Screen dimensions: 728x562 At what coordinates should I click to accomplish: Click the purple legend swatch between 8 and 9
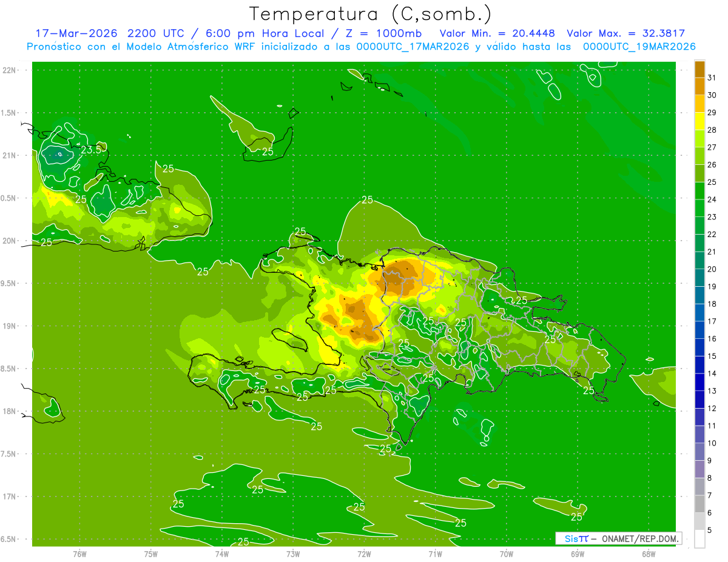click(x=699, y=469)
